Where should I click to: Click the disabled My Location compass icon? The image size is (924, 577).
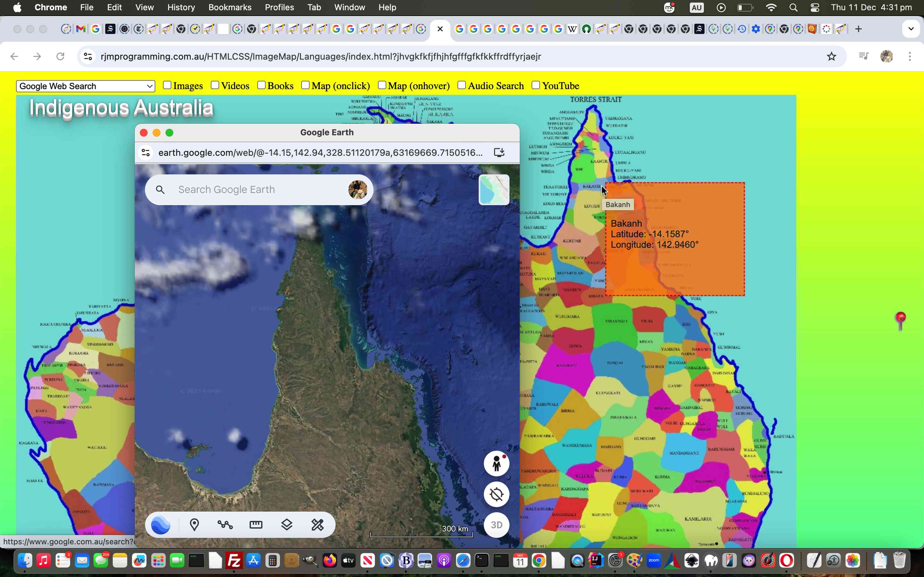point(496,494)
